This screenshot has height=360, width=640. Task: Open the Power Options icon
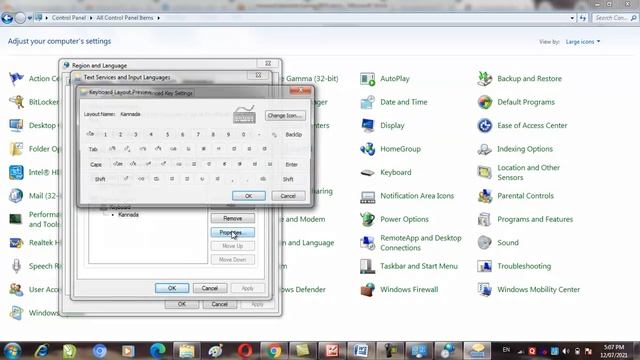click(x=367, y=220)
